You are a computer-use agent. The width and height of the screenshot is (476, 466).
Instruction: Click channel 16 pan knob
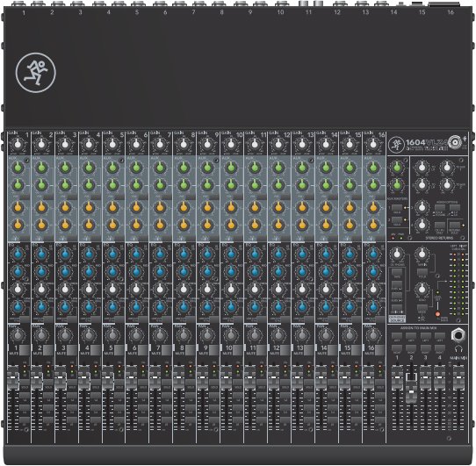pyautogui.click(x=372, y=335)
